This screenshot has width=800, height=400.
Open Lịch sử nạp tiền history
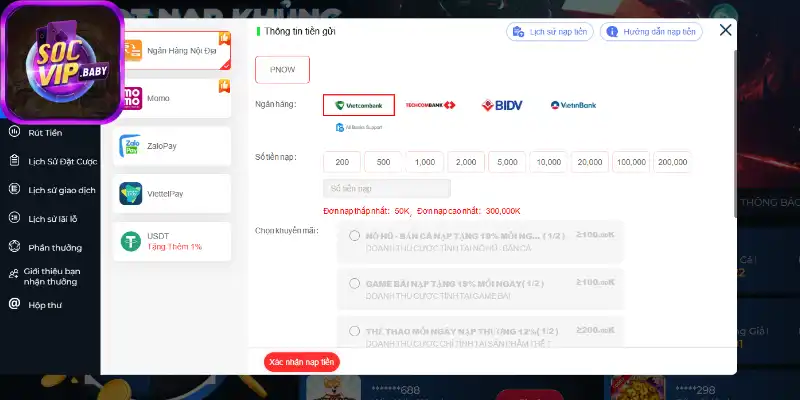(x=550, y=32)
